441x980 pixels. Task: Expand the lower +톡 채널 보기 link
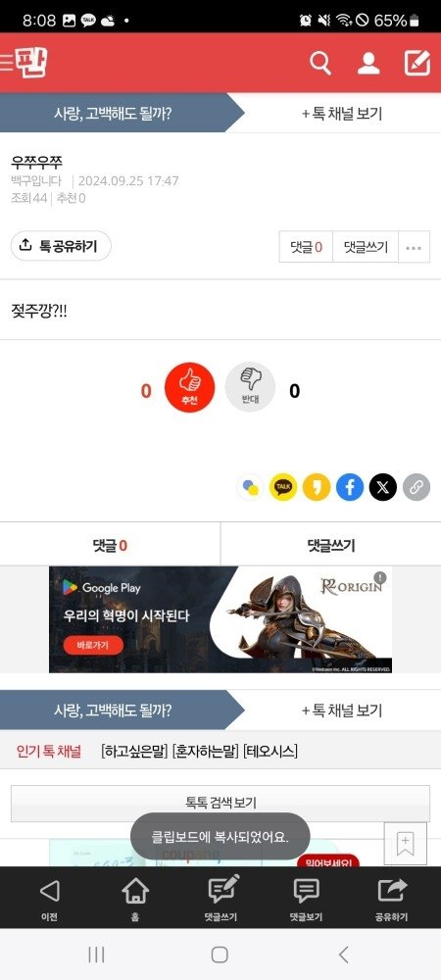click(x=342, y=710)
